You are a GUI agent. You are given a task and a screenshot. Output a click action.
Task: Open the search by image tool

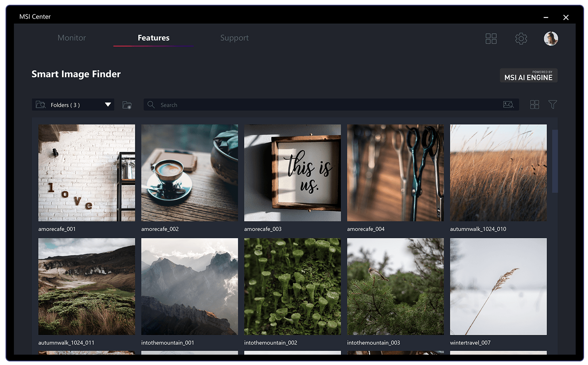509,104
